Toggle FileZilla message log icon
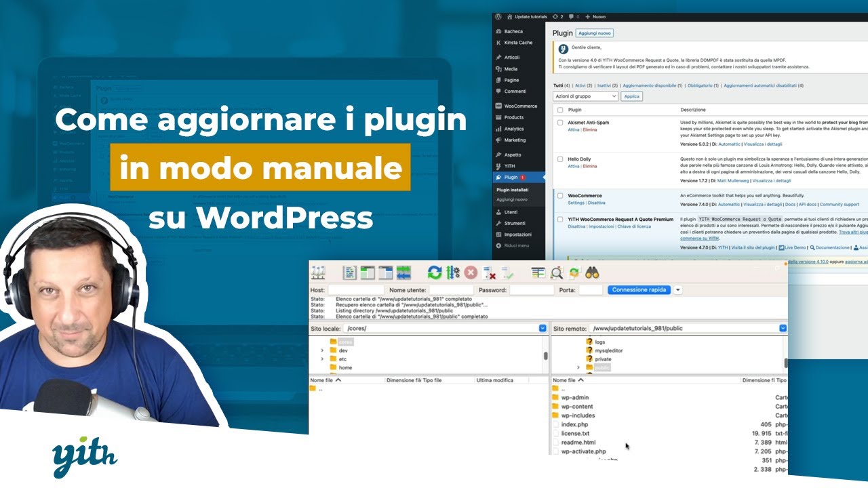 click(350, 272)
